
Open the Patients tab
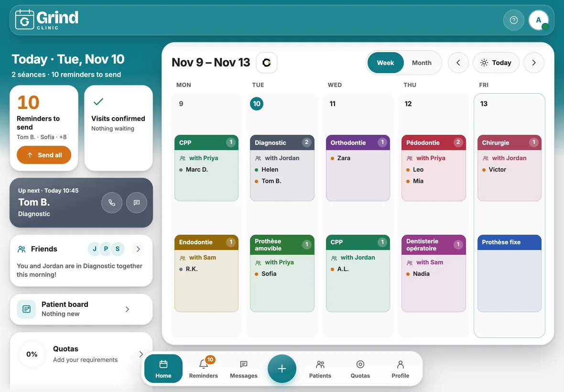point(320,369)
